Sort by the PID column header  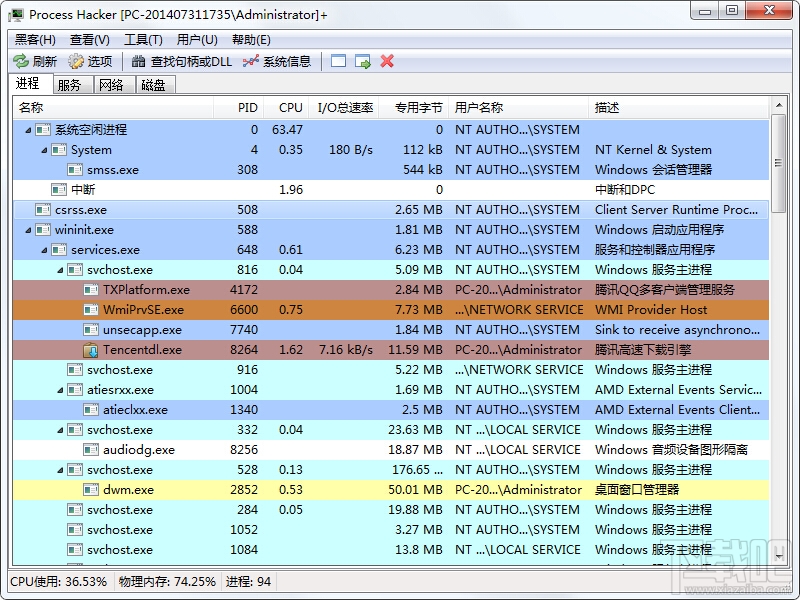tap(239, 108)
